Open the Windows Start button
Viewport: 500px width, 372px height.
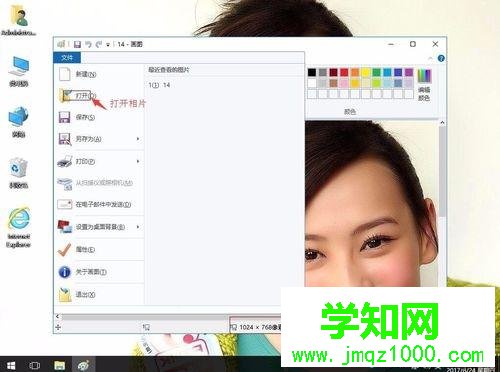click(x=11, y=365)
